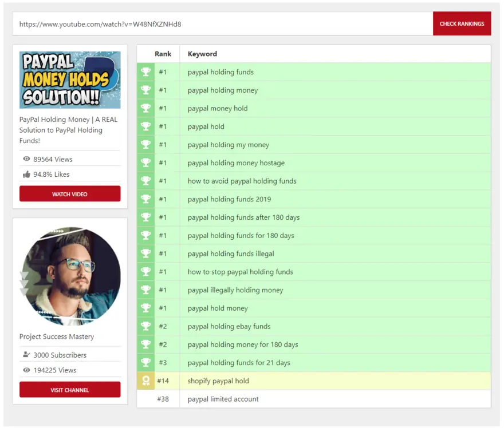Click trophy icon for 'paypal holding money hostage'

tap(145, 163)
